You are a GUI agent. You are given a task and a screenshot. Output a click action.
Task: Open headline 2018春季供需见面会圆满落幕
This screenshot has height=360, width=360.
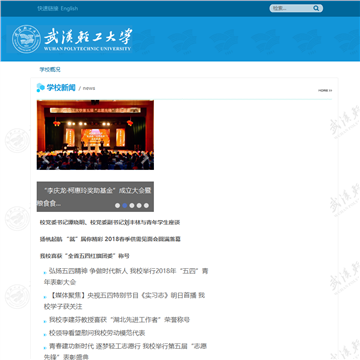[110, 239]
